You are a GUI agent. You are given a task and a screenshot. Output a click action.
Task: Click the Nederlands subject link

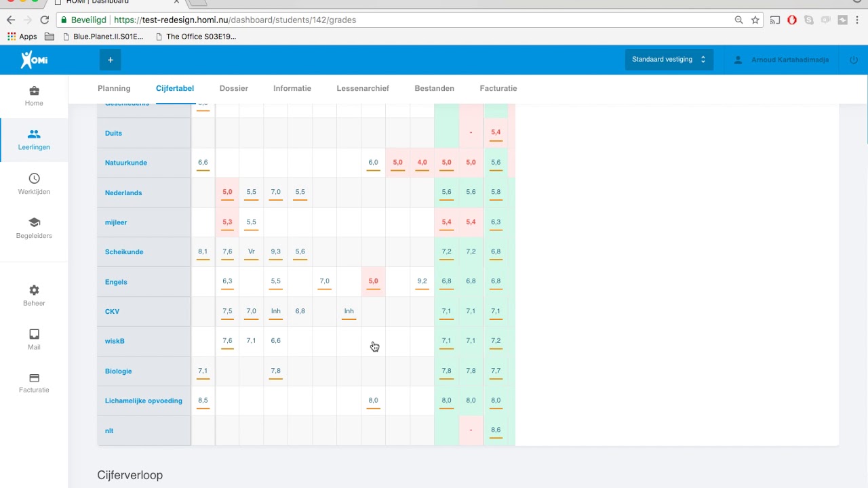pos(123,192)
